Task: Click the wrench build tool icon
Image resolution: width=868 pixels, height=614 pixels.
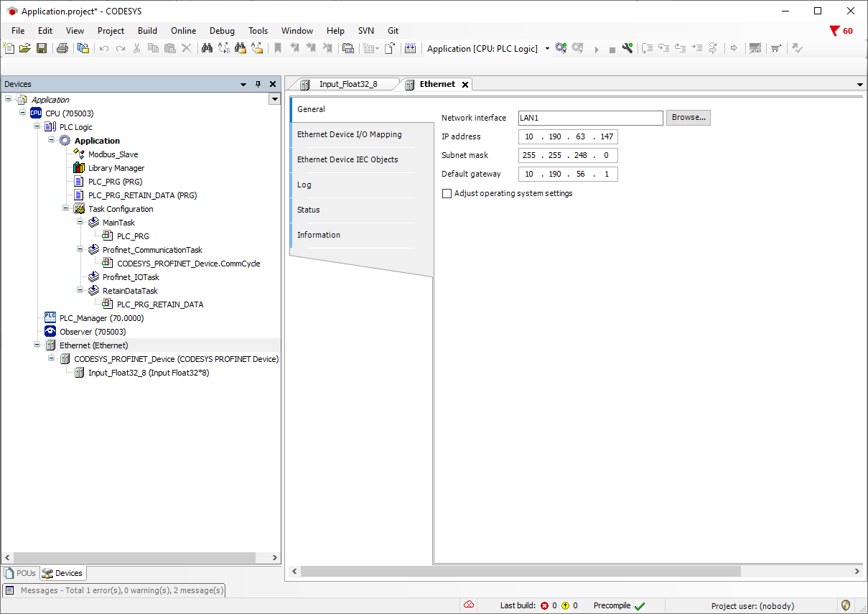Action: coord(627,49)
